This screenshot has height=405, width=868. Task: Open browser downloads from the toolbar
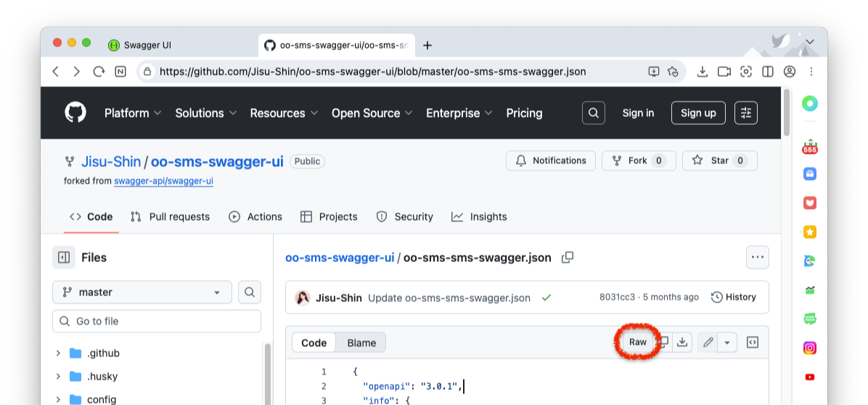point(703,71)
